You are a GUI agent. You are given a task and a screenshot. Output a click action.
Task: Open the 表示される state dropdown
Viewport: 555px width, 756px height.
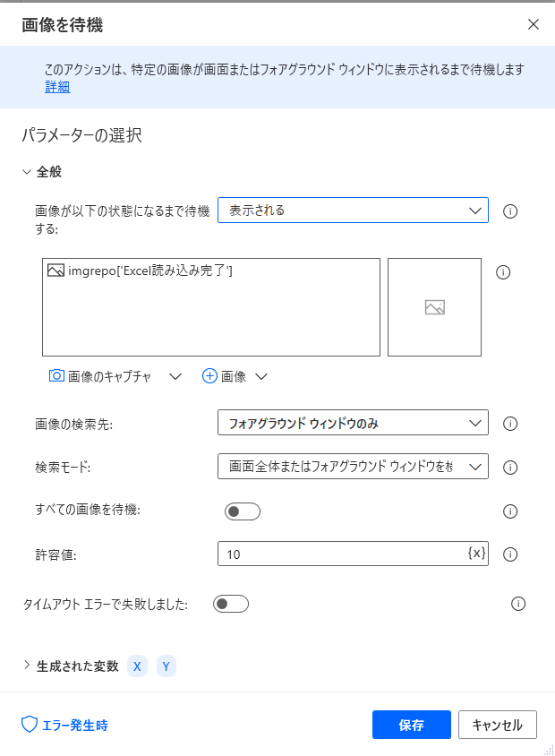click(353, 210)
